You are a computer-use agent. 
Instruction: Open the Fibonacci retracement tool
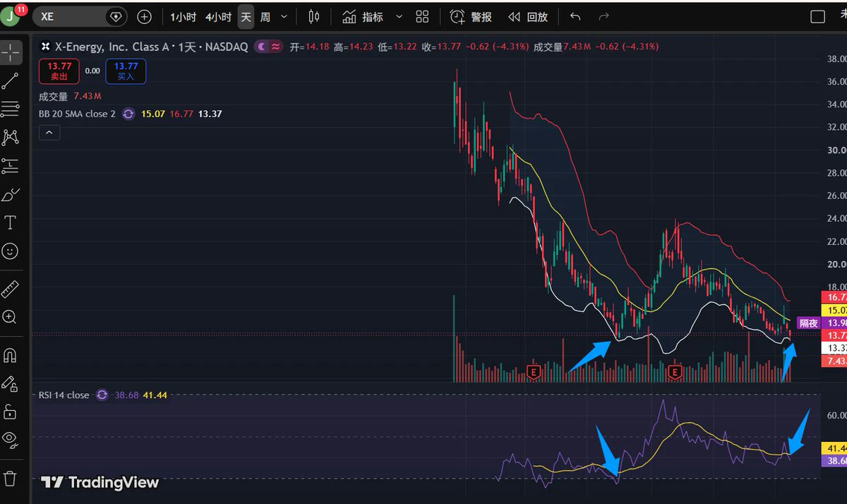[x=11, y=109]
